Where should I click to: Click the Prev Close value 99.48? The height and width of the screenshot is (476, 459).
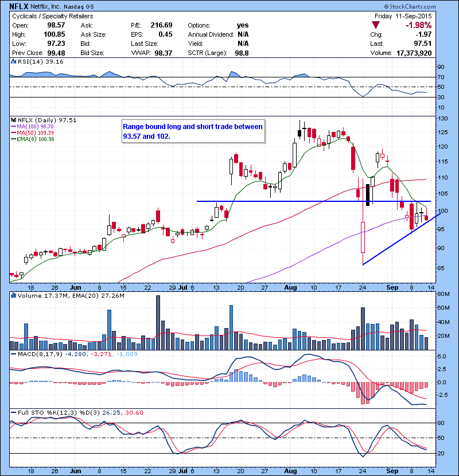pyautogui.click(x=56, y=53)
